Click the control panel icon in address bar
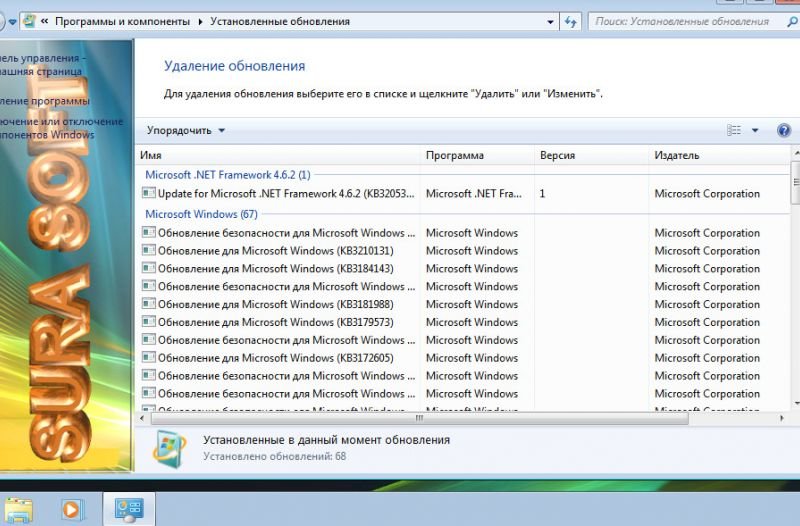Image resolution: width=800 pixels, height=526 pixels. coord(30,21)
